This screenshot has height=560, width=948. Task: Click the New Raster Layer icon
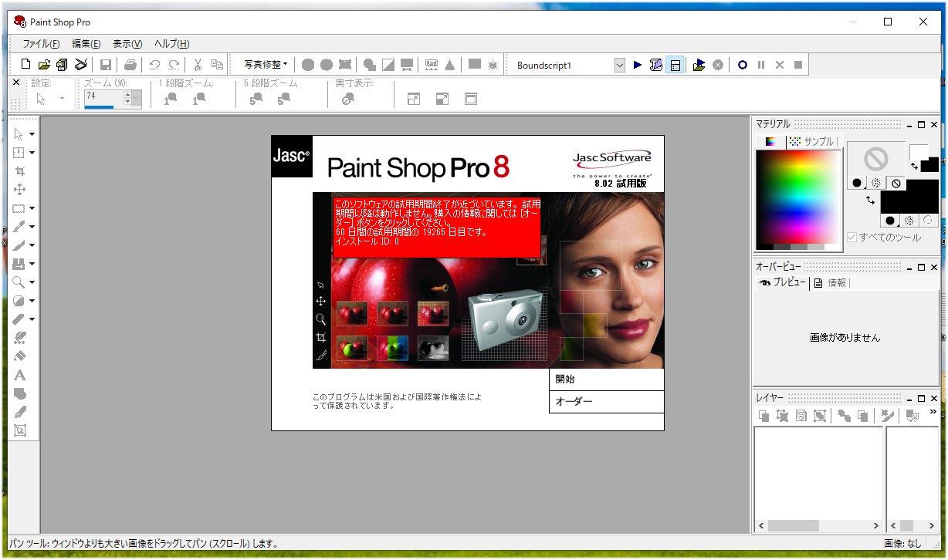click(763, 416)
